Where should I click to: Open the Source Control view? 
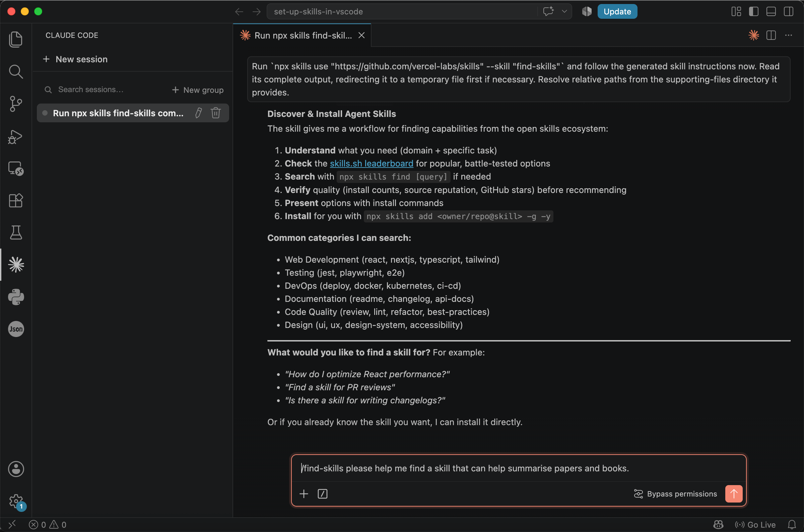16,104
